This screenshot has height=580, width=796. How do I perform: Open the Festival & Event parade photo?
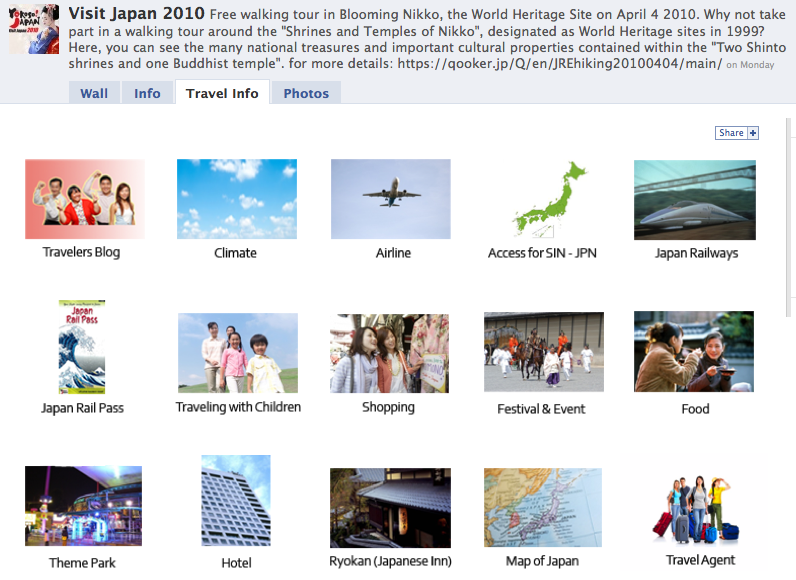coord(544,352)
